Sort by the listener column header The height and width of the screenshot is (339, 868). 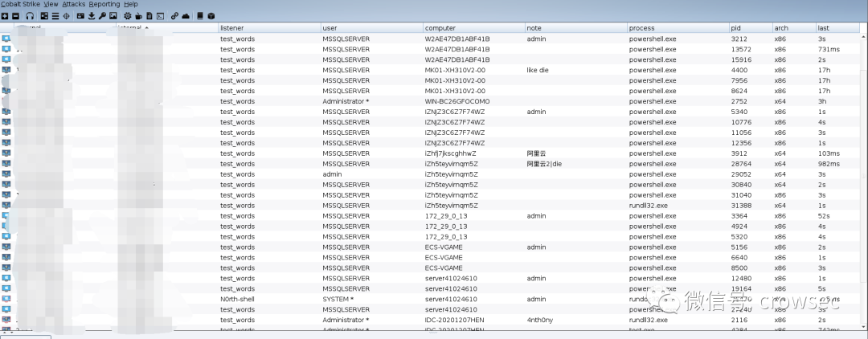pyautogui.click(x=269, y=27)
